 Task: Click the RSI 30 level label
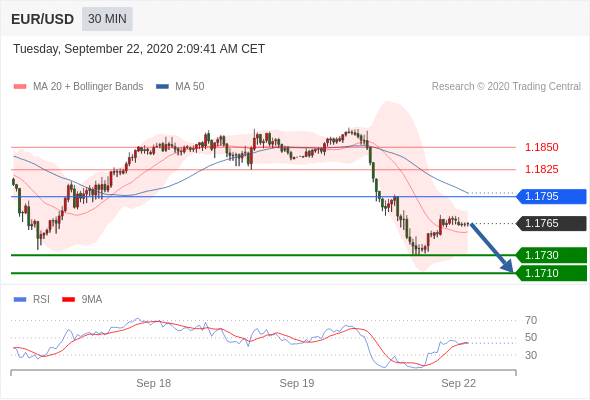pyautogui.click(x=531, y=355)
